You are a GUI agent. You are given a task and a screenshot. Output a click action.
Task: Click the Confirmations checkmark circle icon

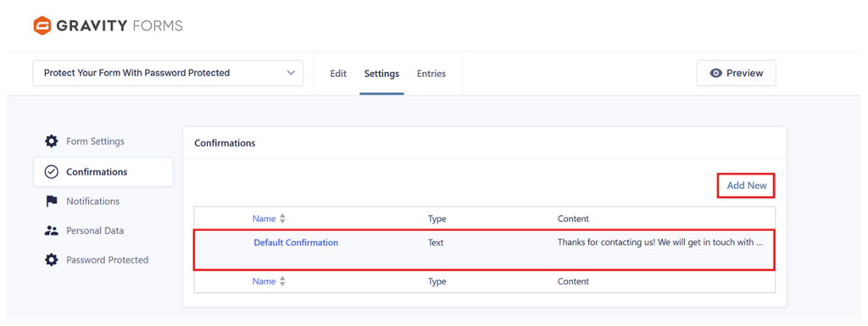pos(52,172)
